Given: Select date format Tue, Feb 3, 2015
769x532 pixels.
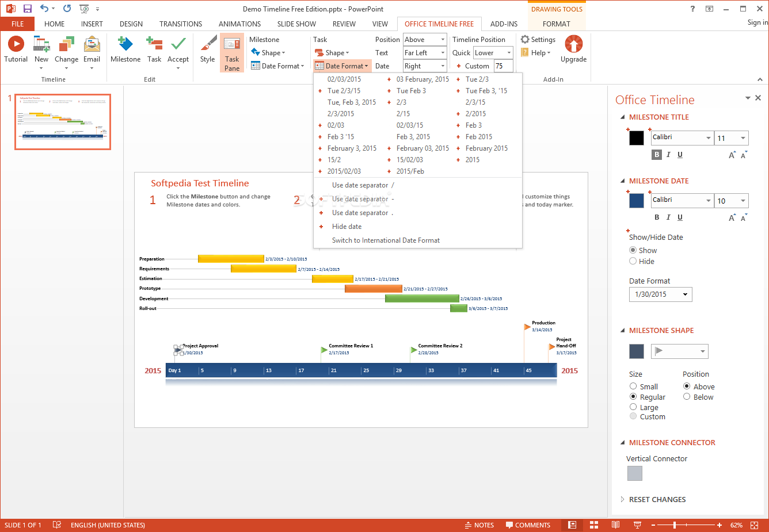Looking at the screenshot, I should coord(352,102).
